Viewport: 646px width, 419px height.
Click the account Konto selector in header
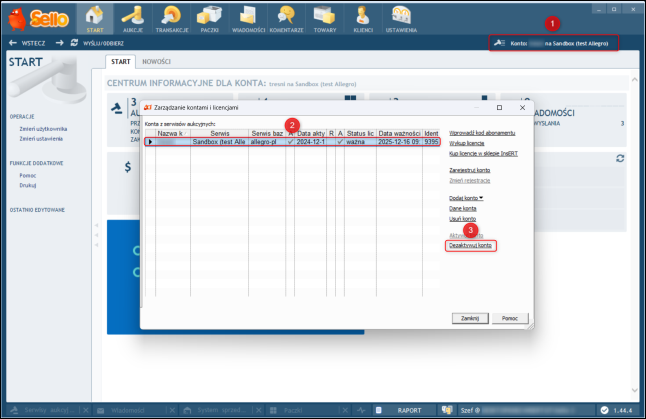554,43
